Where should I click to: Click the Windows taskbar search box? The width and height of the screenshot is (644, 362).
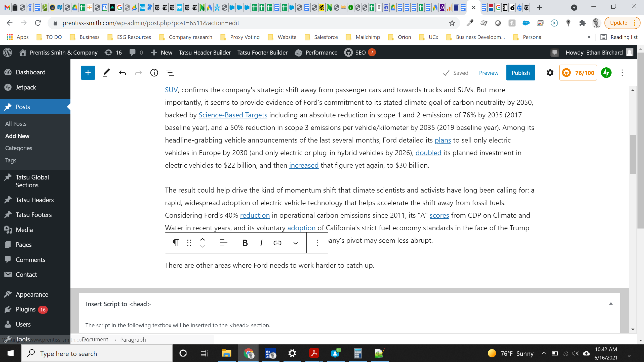pos(97,353)
